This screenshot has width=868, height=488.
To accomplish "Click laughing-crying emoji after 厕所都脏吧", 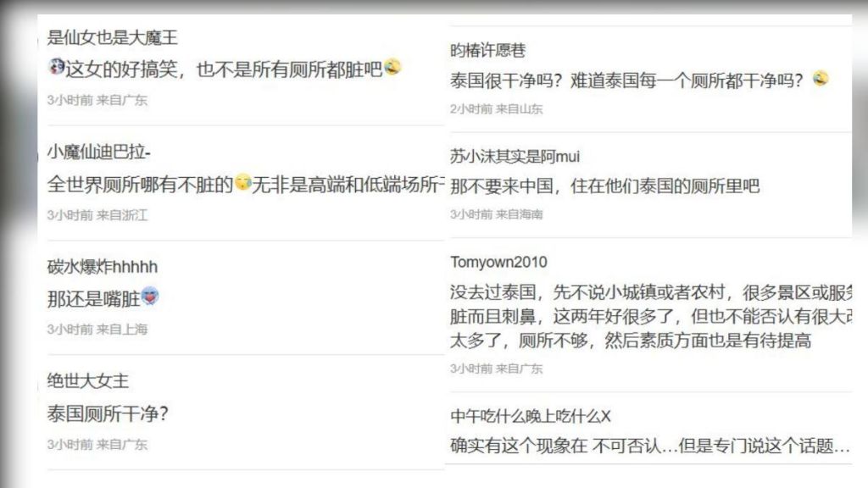I will [392, 67].
